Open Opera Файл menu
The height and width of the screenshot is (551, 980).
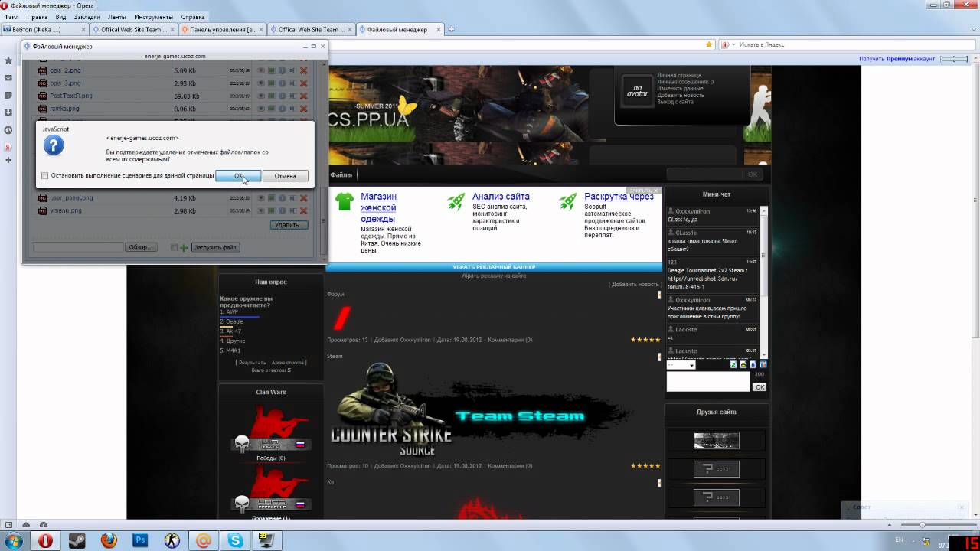click(x=11, y=17)
